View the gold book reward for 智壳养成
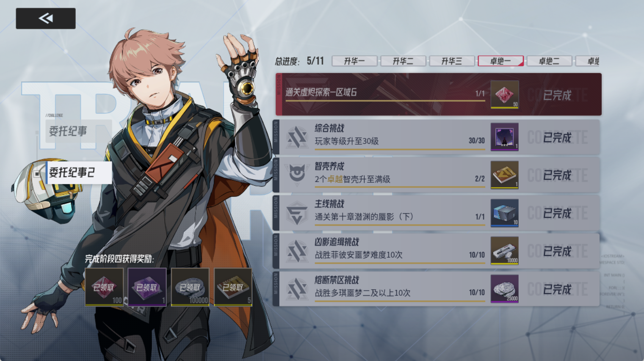Viewport: 644px width, 361px height. point(504,174)
